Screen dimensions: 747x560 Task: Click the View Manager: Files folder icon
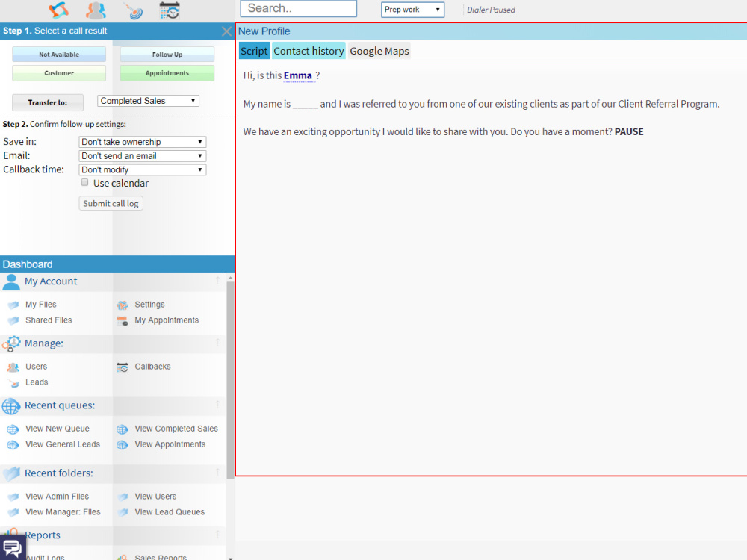13,512
